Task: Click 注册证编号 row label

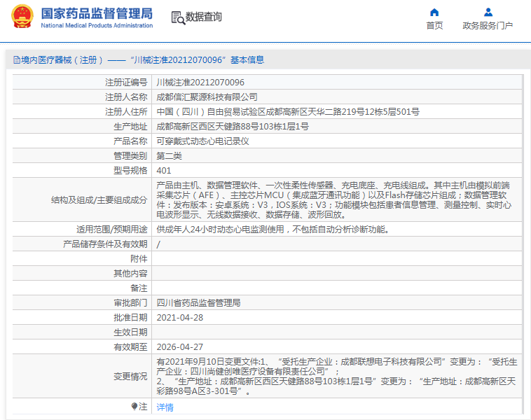Action: 126,82
